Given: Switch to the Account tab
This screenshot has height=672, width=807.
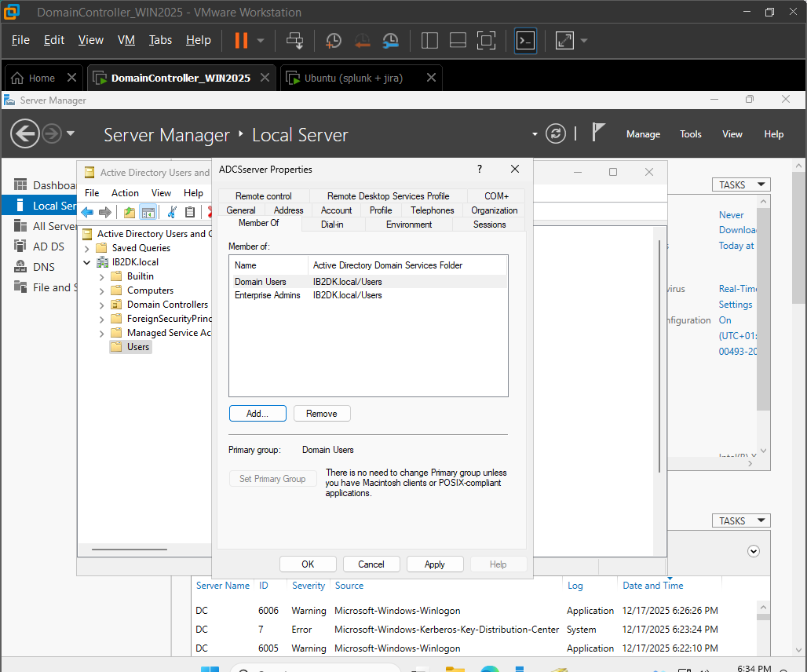Looking at the screenshot, I should click(x=336, y=210).
